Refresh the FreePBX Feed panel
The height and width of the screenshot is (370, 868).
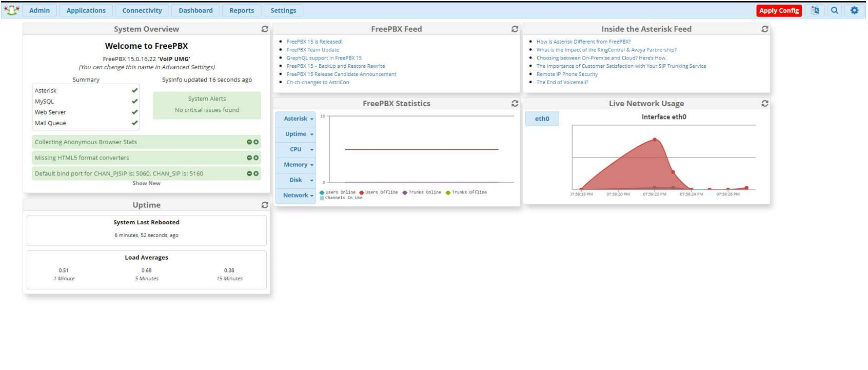click(515, 29)
